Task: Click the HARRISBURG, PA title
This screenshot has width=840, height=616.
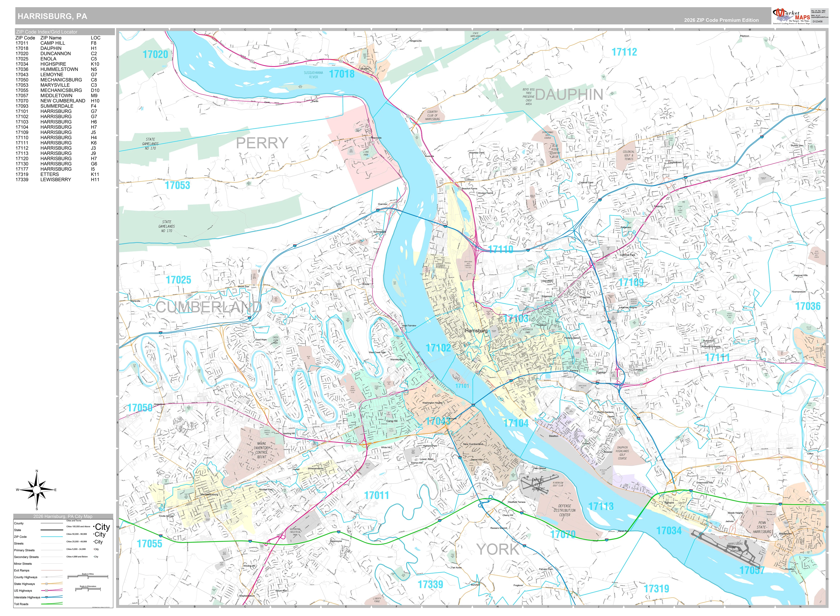Action: pyautogui.click(x=52, y=16)
